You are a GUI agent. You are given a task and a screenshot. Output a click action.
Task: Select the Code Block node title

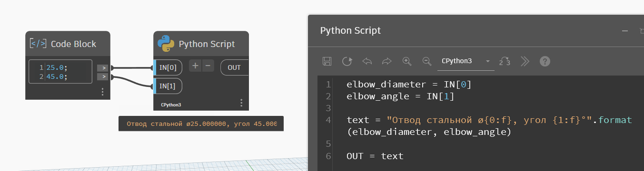pos(73,44)
